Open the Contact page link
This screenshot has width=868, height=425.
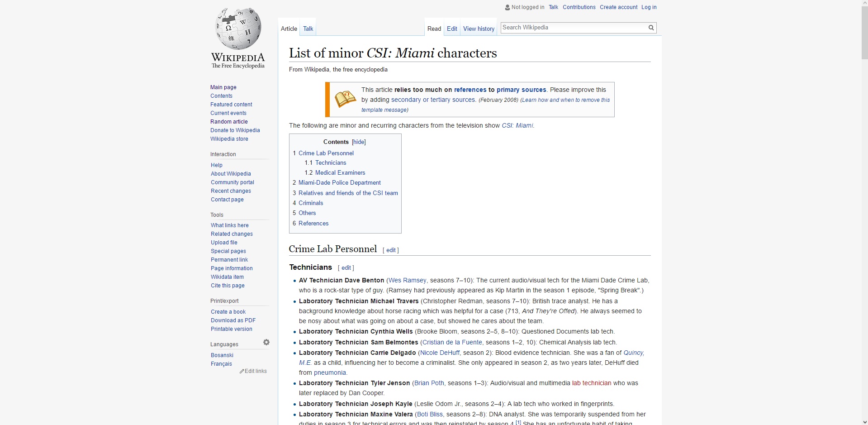[x=227, y=200]
